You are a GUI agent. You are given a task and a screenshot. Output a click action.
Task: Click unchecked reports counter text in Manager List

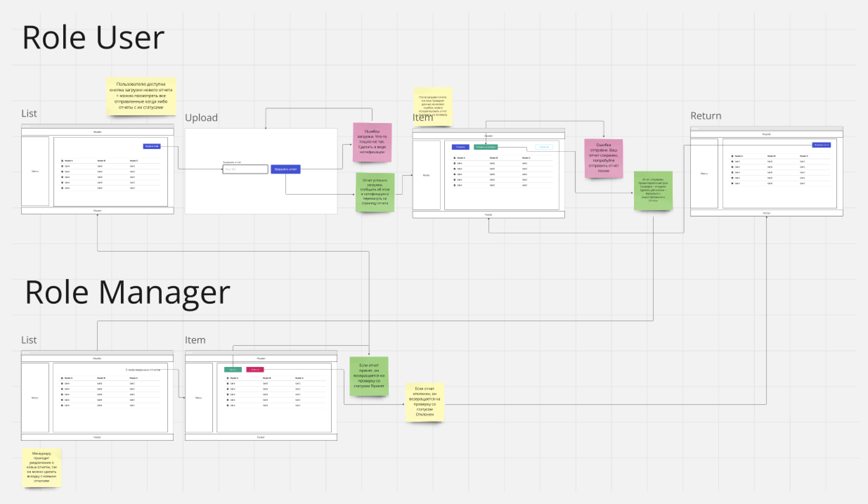[x=143, y=370]
